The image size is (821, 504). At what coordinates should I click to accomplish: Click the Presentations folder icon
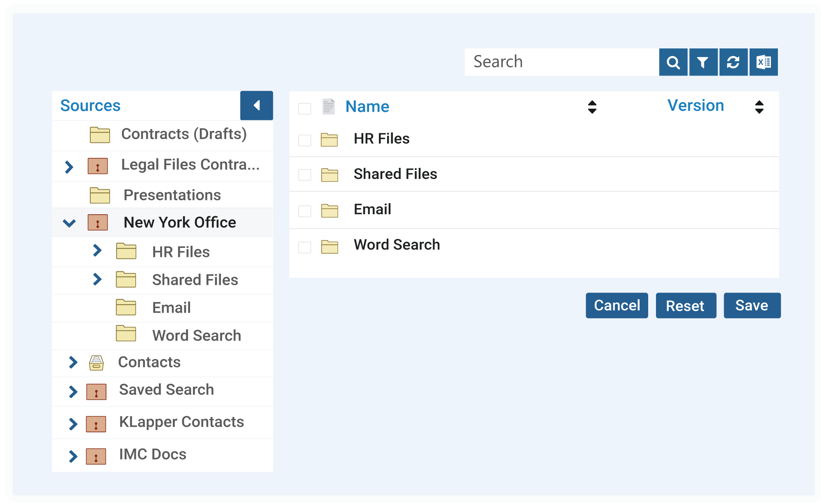click(100, 195)
